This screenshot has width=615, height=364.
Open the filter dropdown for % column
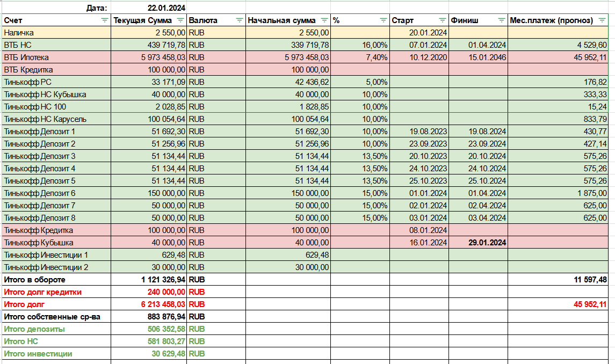383,20
